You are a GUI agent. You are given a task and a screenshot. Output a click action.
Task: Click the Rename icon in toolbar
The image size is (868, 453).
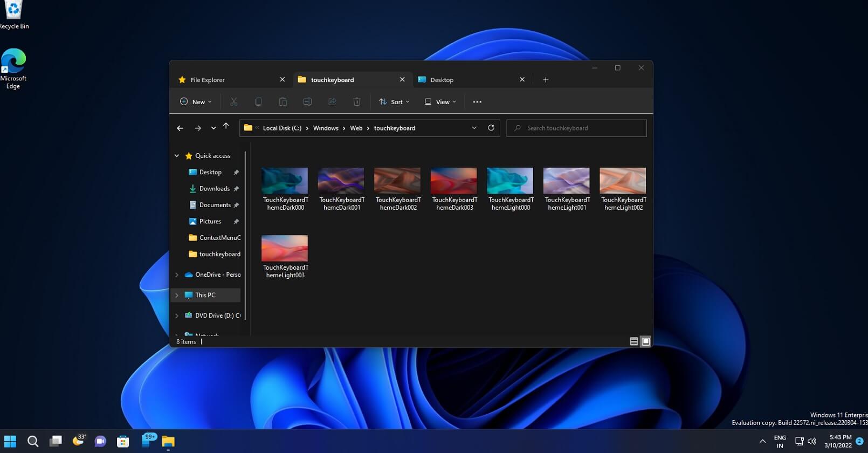pos(307,102)
